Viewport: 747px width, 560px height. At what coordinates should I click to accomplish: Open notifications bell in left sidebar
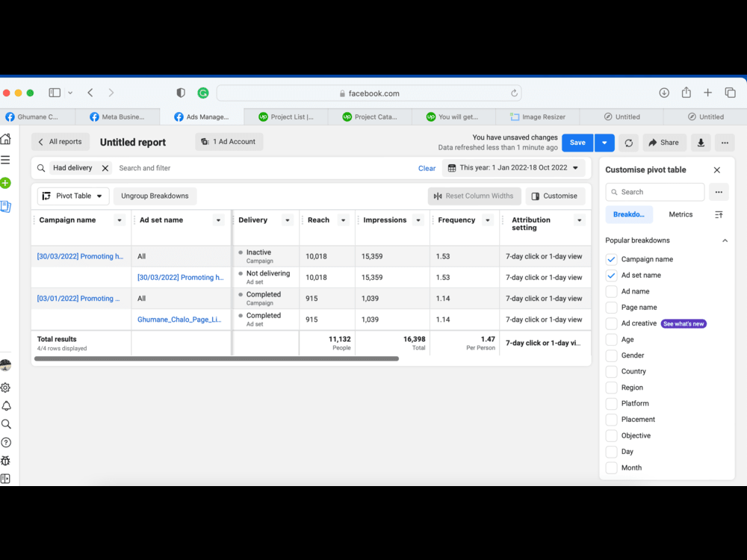(6, 405)
